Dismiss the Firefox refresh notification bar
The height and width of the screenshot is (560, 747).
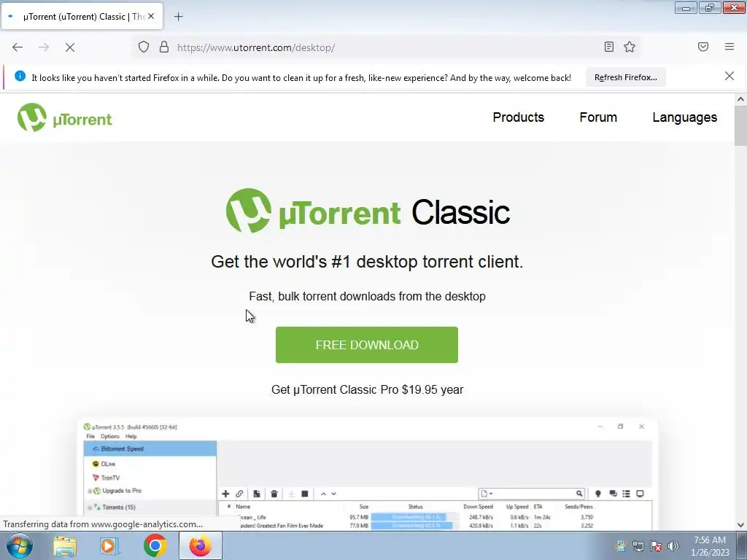[x=729, y=76]
